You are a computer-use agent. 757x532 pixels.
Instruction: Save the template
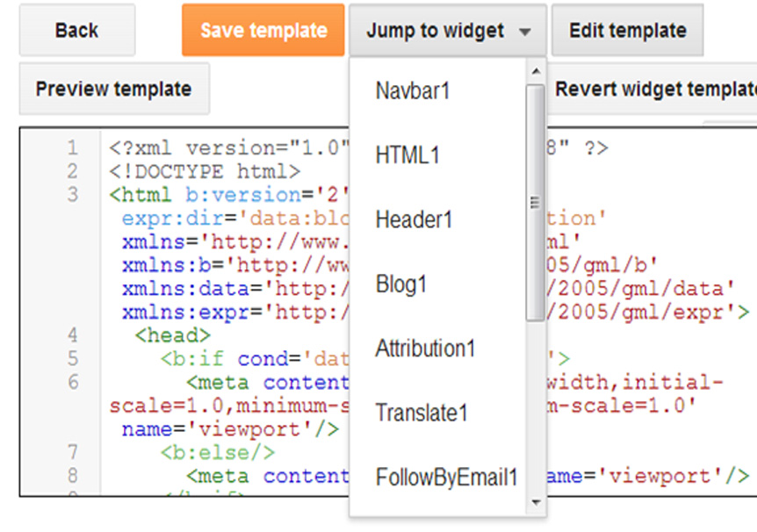point(262,29)
